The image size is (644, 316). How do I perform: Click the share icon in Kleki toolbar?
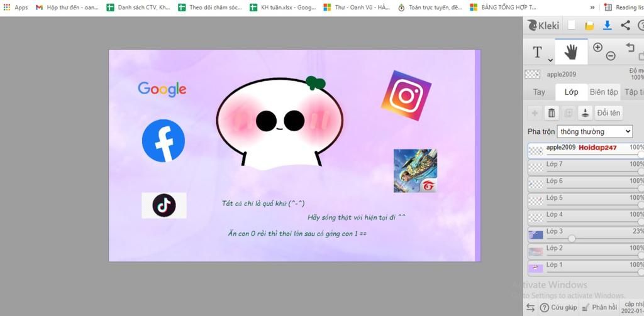click(x=625, y=26)
